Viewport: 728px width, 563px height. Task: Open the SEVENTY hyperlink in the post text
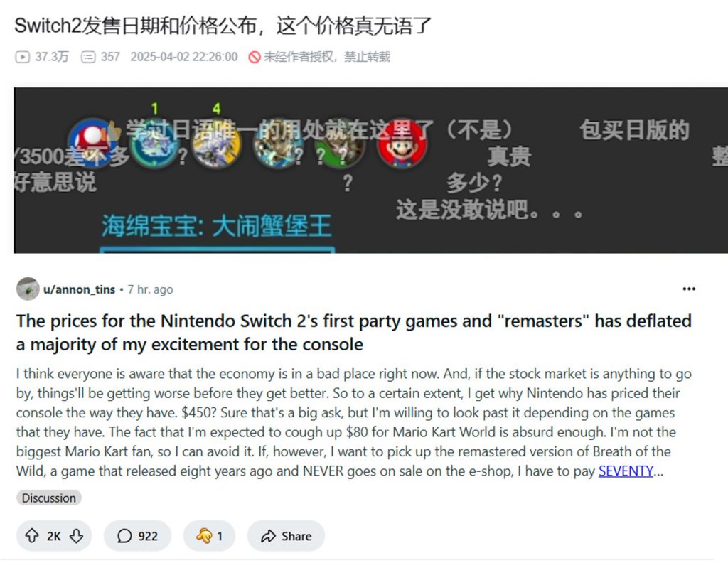coord(626,471)
